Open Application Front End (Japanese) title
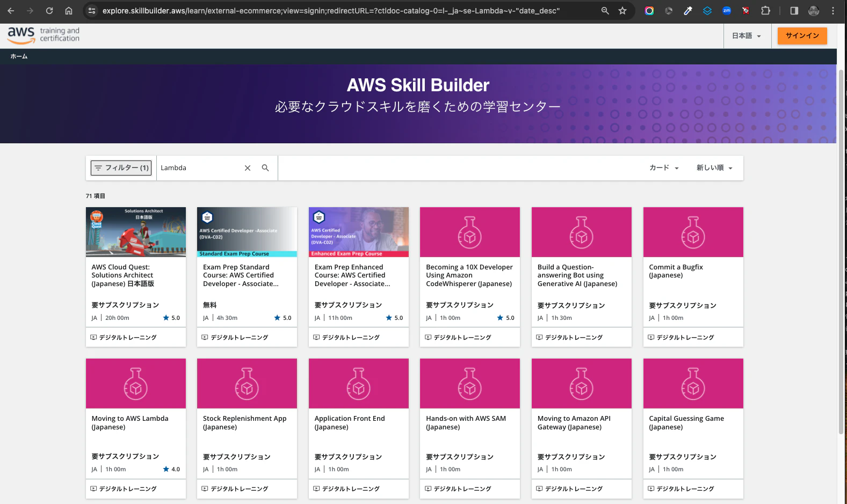Image resolution: width=847 pixels, height=504 pixels. point(350,423)
